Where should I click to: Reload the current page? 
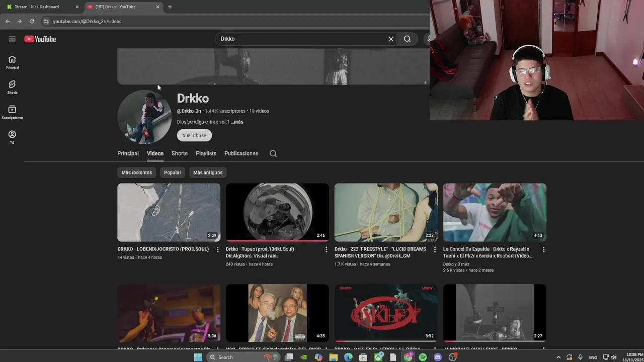click(x=32, y=21)
